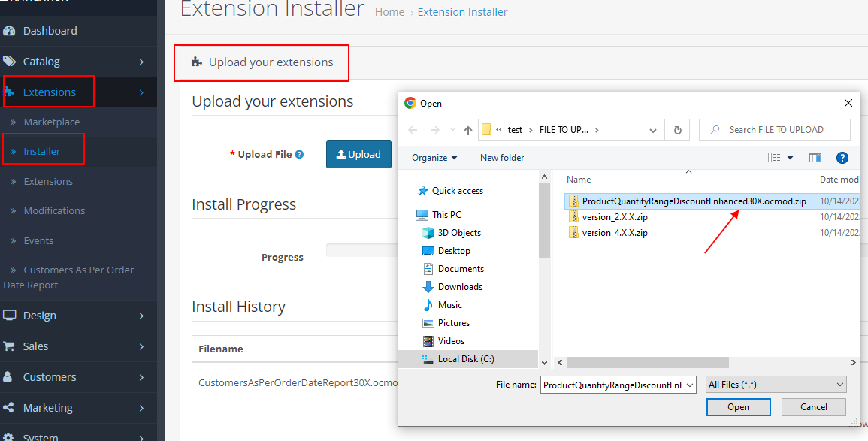868x441 pixels.
Task: Click the Home breadcrumb link
Action: click(x=389, y=12)
